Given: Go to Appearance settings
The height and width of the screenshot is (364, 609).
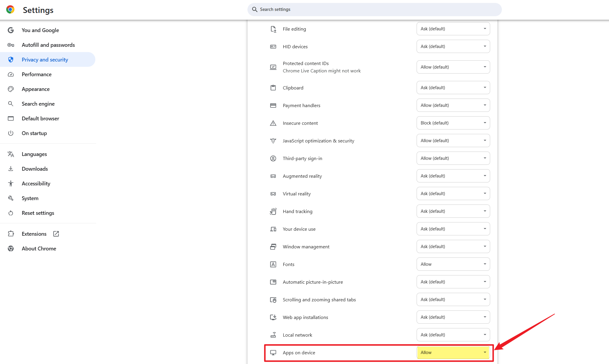Looking at the screenshot, I should 36,89.
